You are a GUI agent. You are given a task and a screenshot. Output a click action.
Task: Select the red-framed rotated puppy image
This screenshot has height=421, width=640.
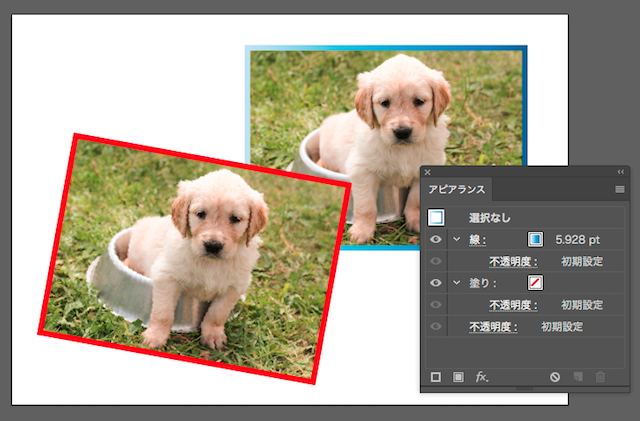tap(195, 259)
